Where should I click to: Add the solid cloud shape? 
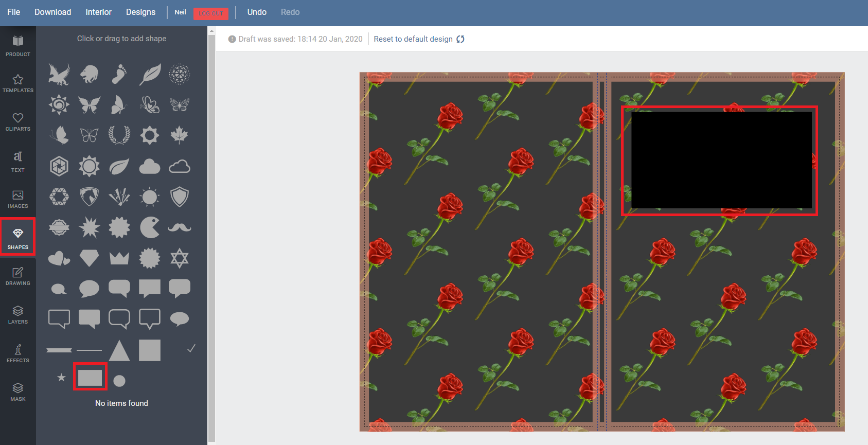[150, 166]
